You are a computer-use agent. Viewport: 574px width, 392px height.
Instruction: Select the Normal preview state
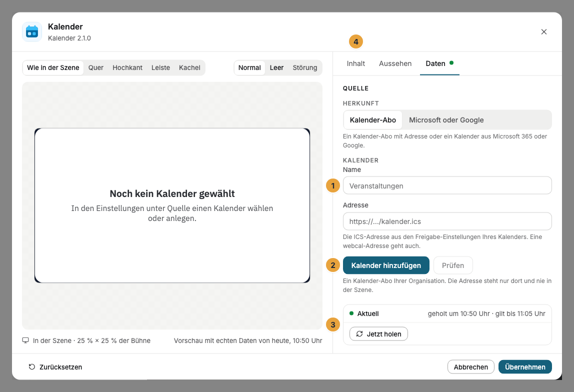coord(249,67)
